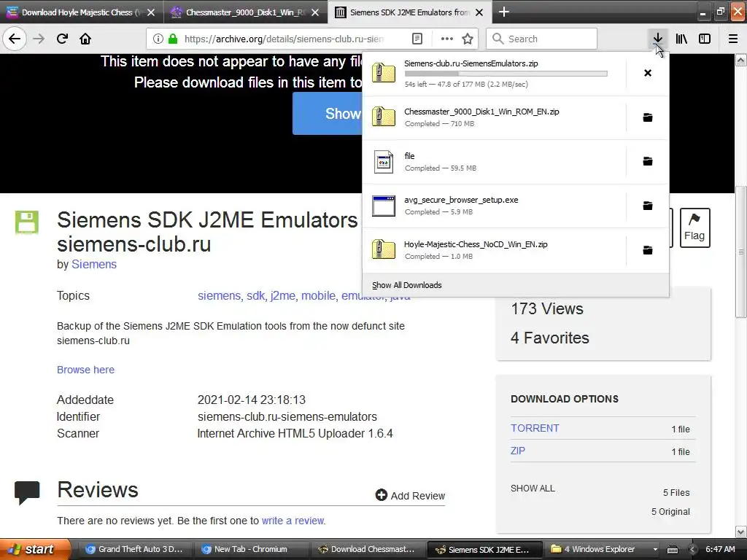This screenshot has height=560, width=747.
Task: Click the Reviews speech bubble icon
Action: click(x=27, y=492)
